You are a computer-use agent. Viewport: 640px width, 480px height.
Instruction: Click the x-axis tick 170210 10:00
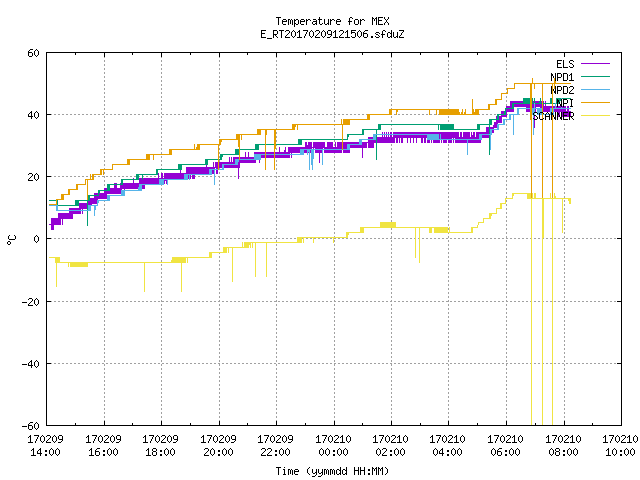pos(620,446)
